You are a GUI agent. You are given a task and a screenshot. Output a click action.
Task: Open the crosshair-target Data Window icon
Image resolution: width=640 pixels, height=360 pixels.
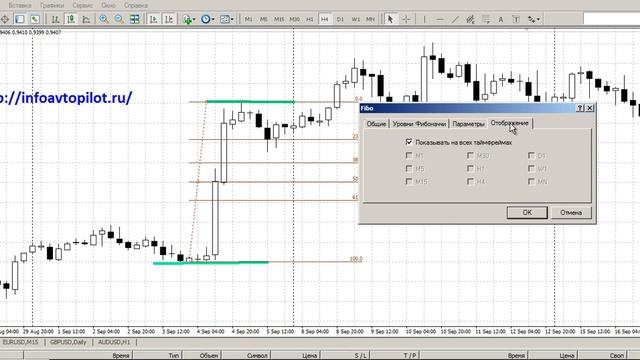(x=4, y=19)
